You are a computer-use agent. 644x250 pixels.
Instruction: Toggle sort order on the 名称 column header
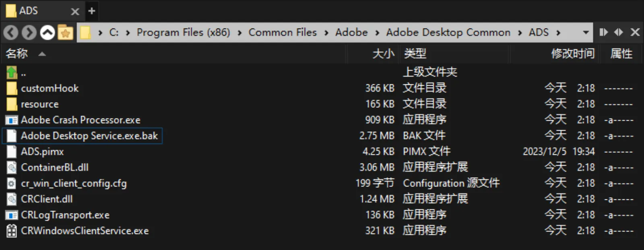coord(16,54)
